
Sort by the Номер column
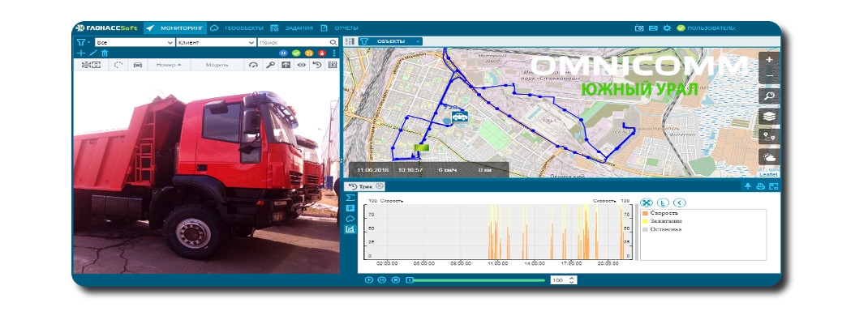(x=169, y=65)
